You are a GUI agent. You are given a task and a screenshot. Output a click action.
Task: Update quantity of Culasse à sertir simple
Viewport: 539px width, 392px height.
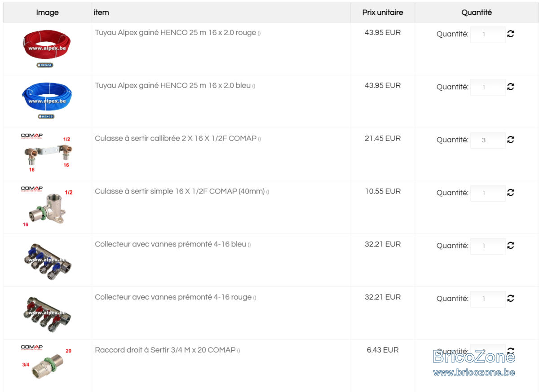pyautogui.click(x=510, y=193)
